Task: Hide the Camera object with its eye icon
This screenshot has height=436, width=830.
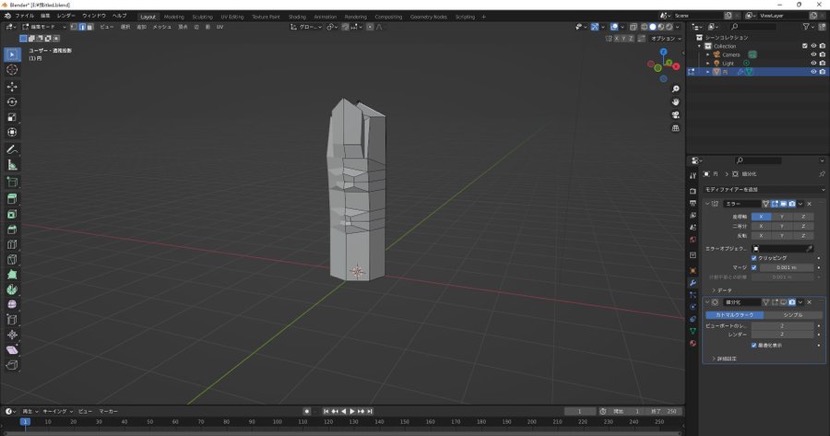Action: [x=813, y=54]
